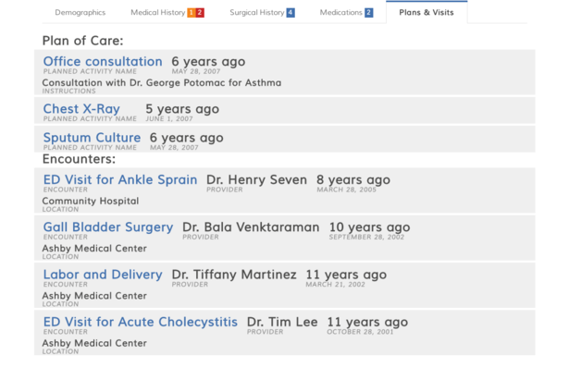This screenshot has width=569, height=392.
Task: Open the Demographics tab
Action: (x=80, y=12)
